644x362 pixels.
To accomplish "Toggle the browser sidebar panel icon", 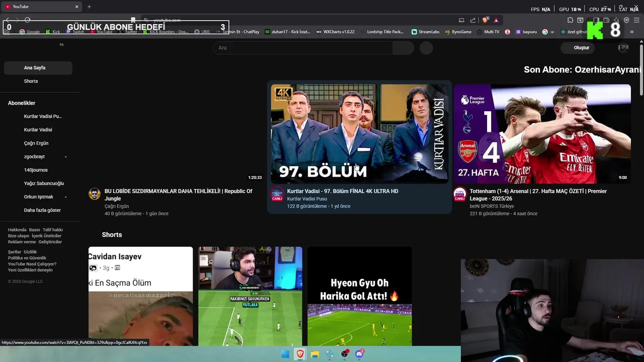I will point(596,20).
